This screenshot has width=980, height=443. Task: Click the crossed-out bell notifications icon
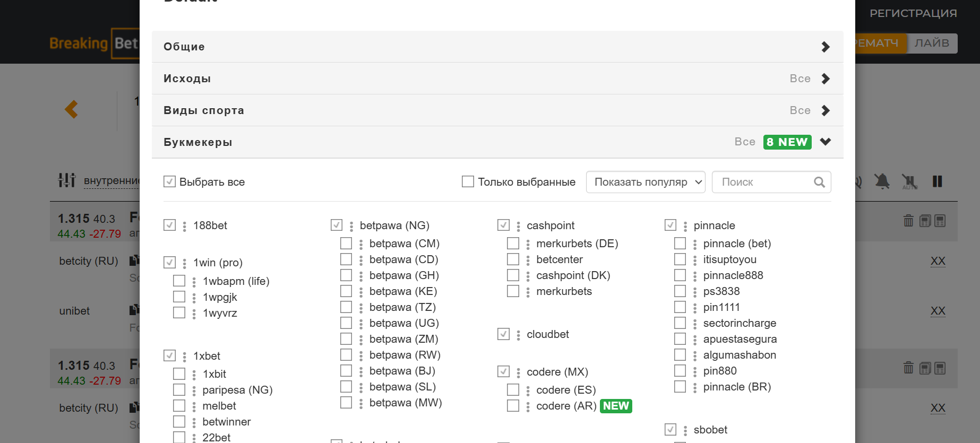coord(882,181)
